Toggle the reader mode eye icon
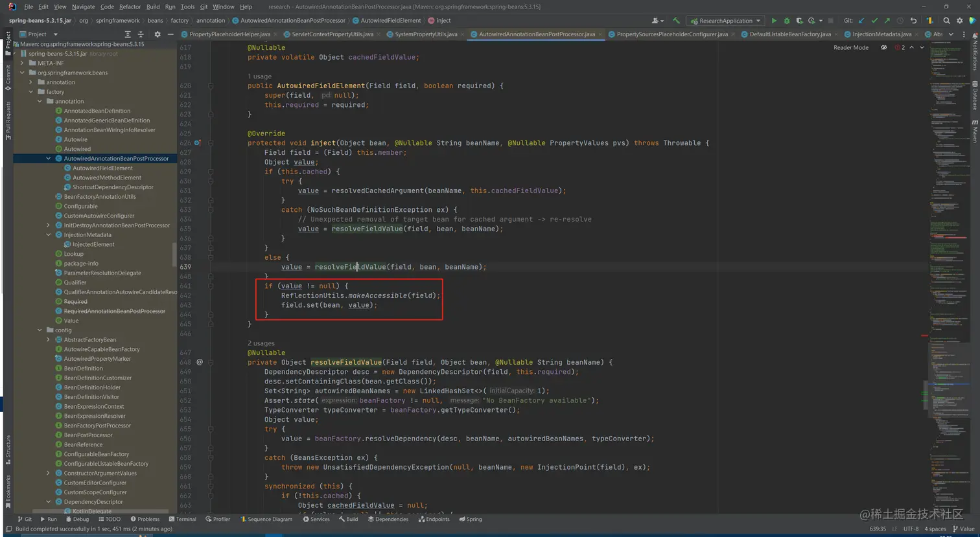Screen dimensions: 980x537 pos(883,47)
